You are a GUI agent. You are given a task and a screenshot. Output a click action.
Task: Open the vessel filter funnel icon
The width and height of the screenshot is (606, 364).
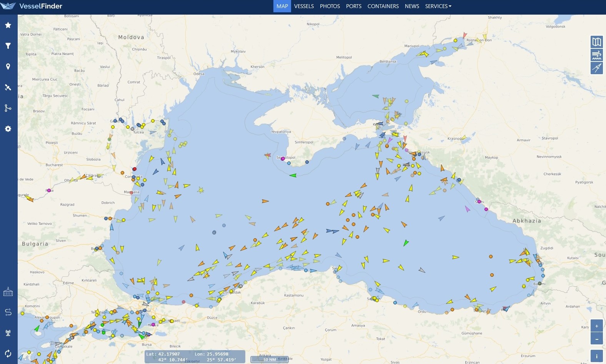[8, 46]
